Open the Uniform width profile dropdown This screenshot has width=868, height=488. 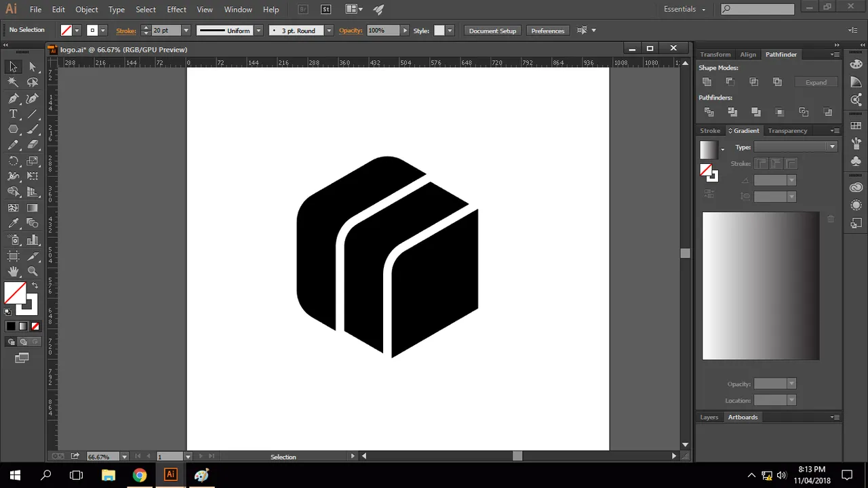(x=258, y=30)
